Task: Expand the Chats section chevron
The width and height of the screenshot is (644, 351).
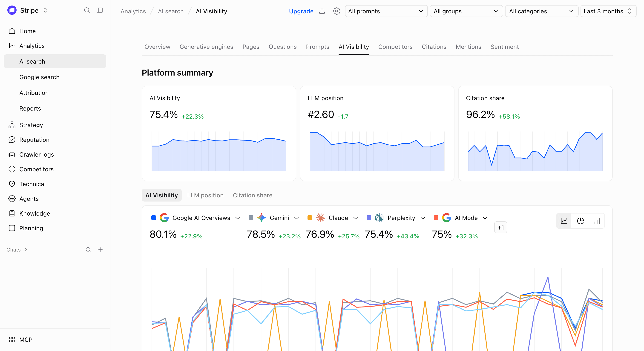Action: tap(26, 250)
